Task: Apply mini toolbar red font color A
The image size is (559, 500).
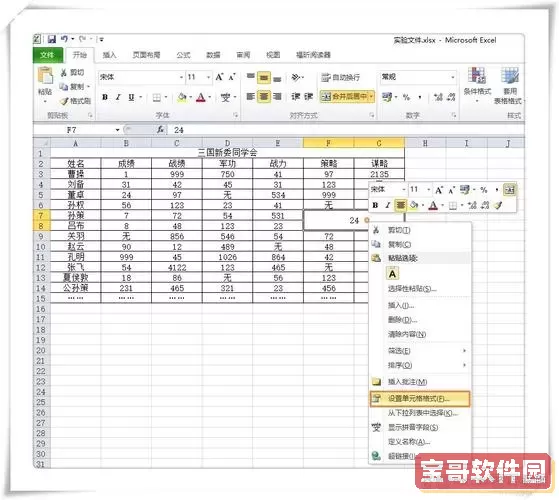Action: 433,205
